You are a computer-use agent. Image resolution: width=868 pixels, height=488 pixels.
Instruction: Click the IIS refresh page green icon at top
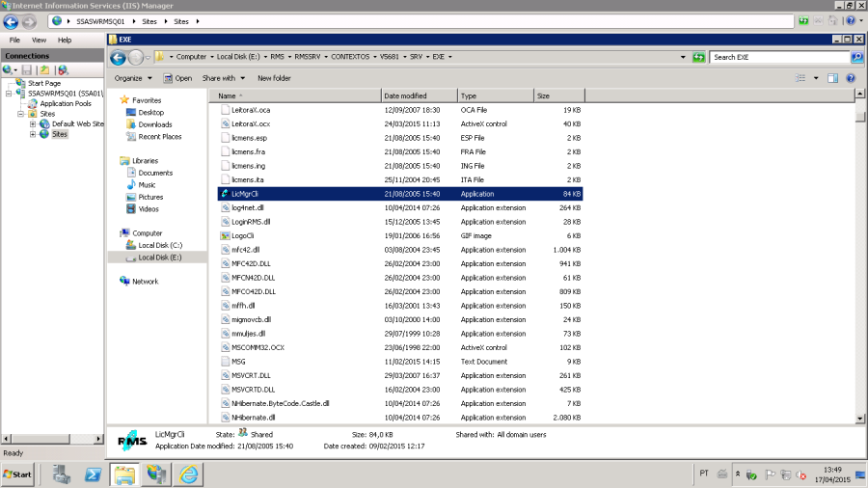pos(803,21)
